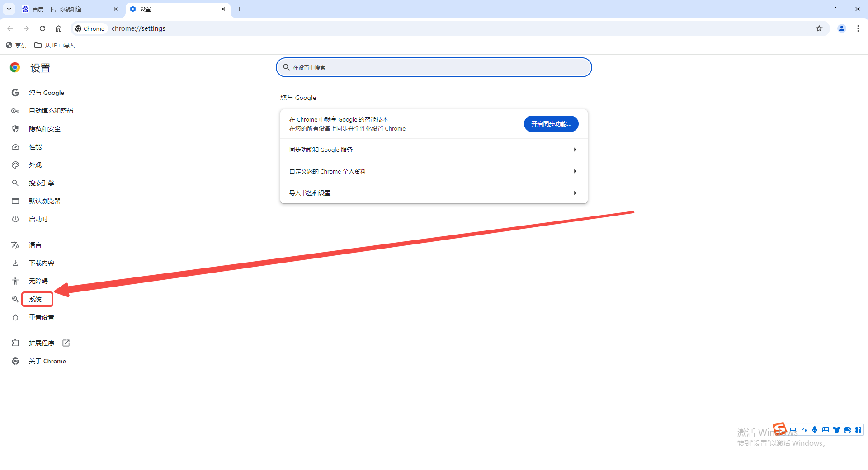Open 关于 Chrome page

click(47, 361)
